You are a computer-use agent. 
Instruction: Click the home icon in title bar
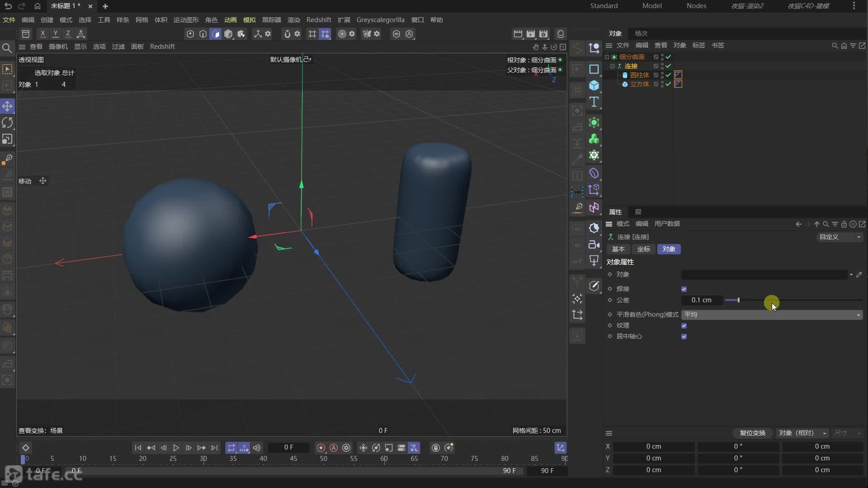(37, 6)
